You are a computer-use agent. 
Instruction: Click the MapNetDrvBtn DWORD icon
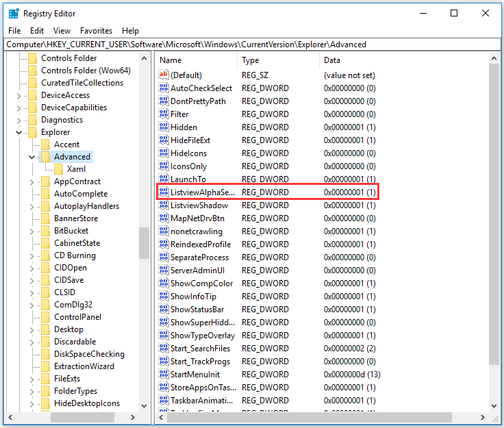[x=163, y=218]
